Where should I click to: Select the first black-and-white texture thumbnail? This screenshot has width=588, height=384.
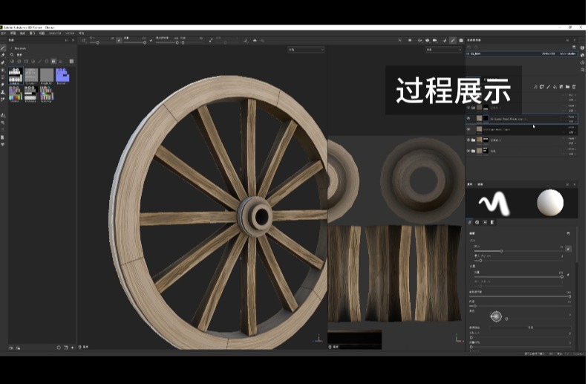(16, 75)
